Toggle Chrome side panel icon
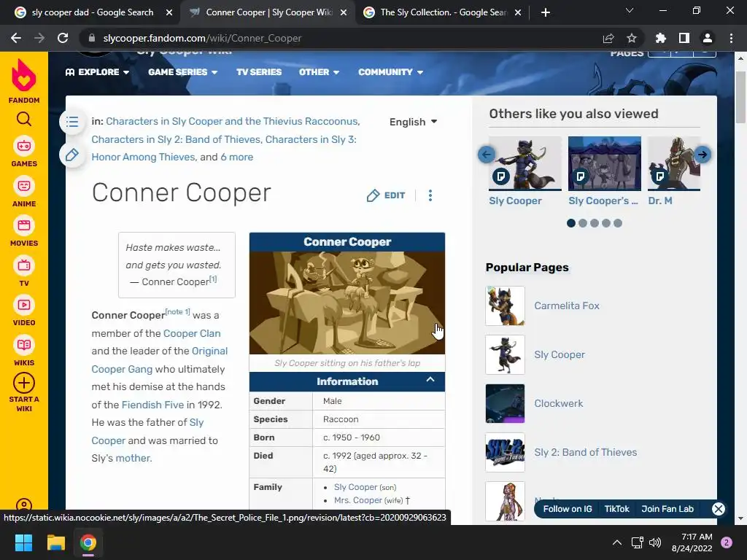747x560 pixels. 684,38
